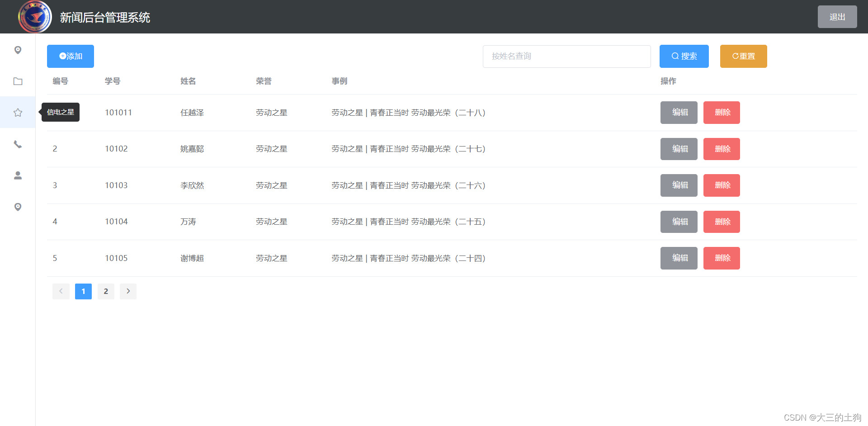Click row number 4 in 编号 column
This screenshot has height=426, width=868.
[55, 222]
